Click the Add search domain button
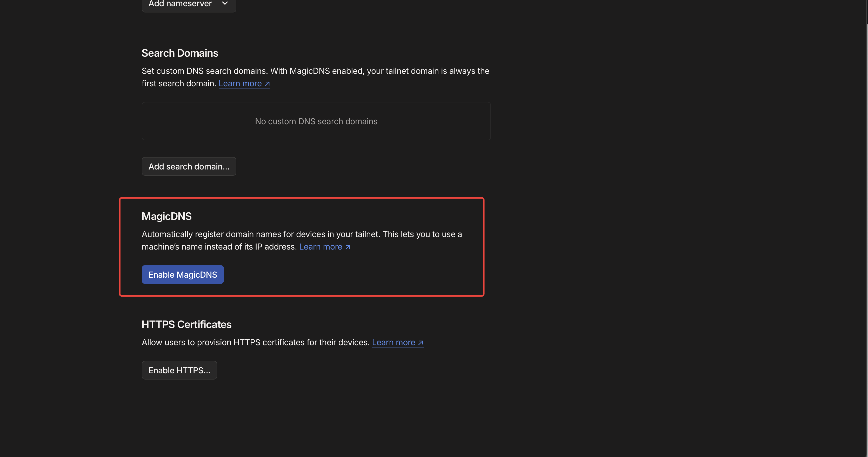 (189, 166)
